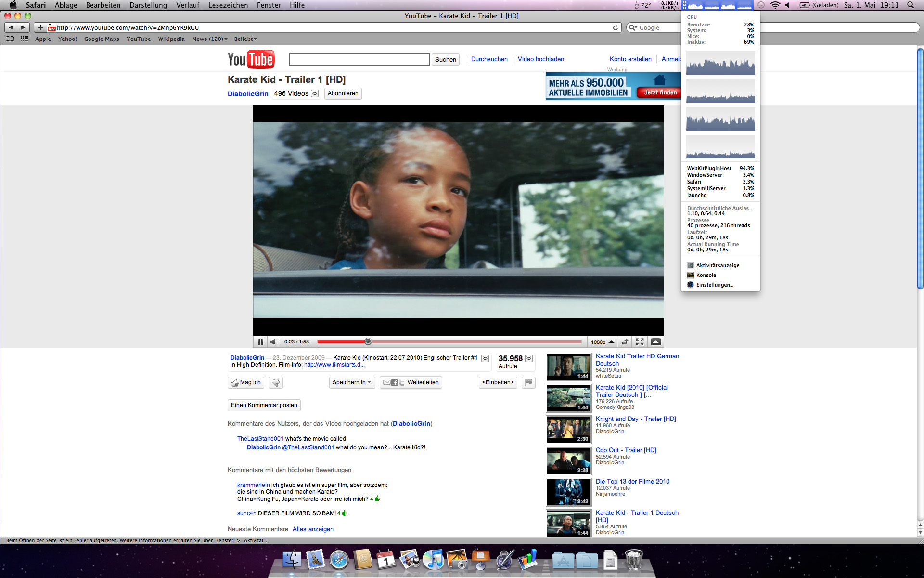Click the Wi-Fi status icon
The width and height of the screenshot is (924, 578).
[x=775, y=5]
